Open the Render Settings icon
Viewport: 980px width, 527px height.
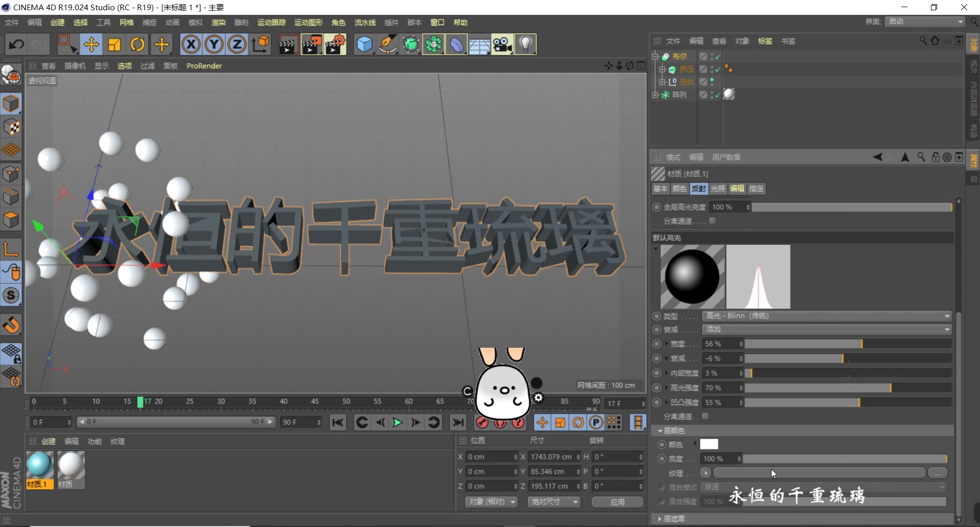(335, 44)
